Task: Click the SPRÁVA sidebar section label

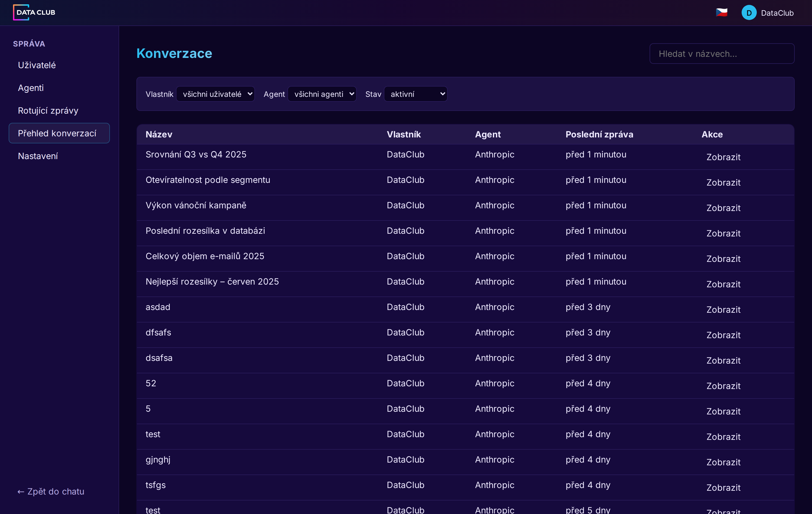Action: pos(29,44)
